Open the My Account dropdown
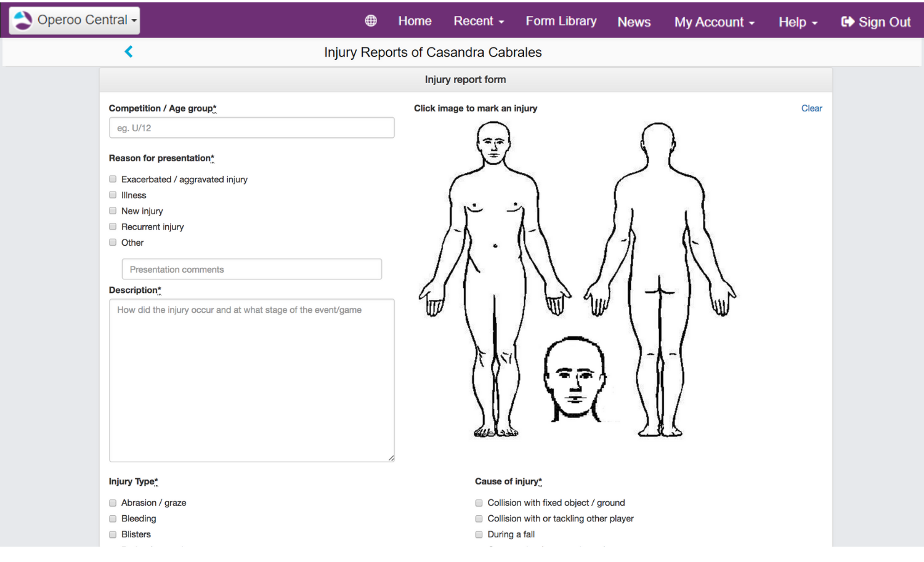The image size is (924, 562). click(x=714, y=22)
